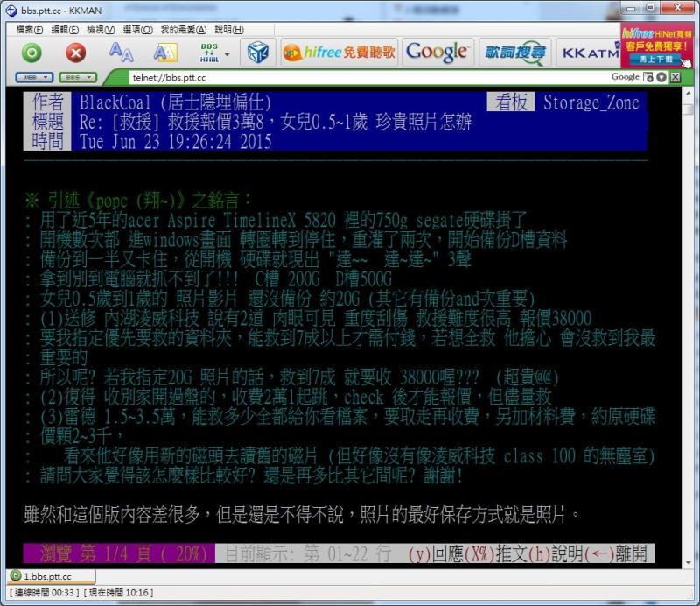The width and height of the screenshot is (700, 606).
Task: Click the board name Storage_Zone
Action: click(x=591, y=102)
